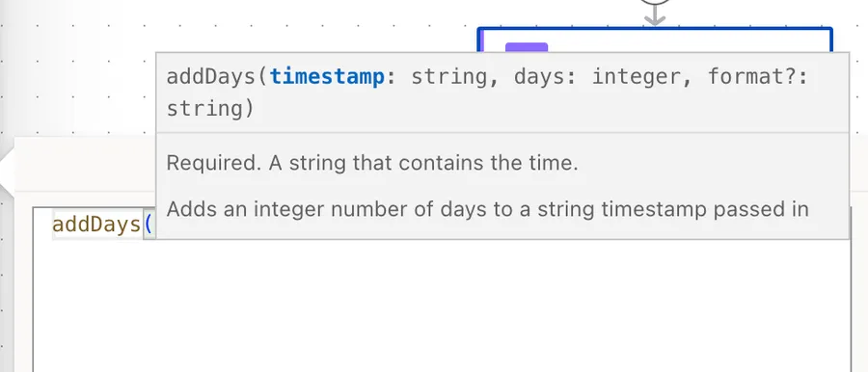Image resolution: width=868 pixels, height=372 pixels.
Task: Click the purple action icon in the selected card
Action: [x=527, y=47]
